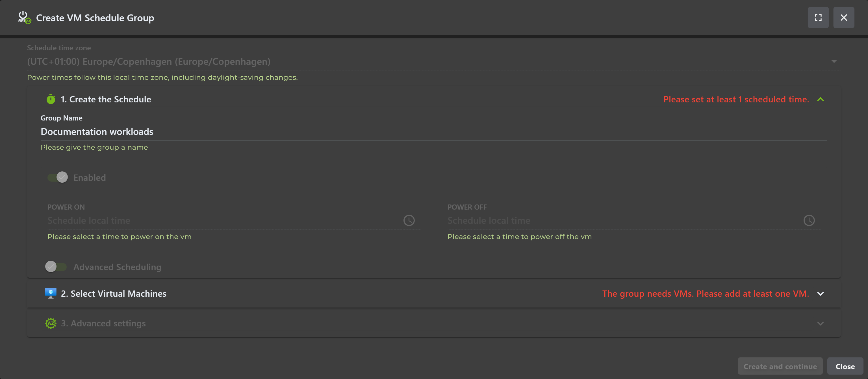Click 'Please give the group a name' hint
This screenshot has width=868, height=379.
pos(94,147)
